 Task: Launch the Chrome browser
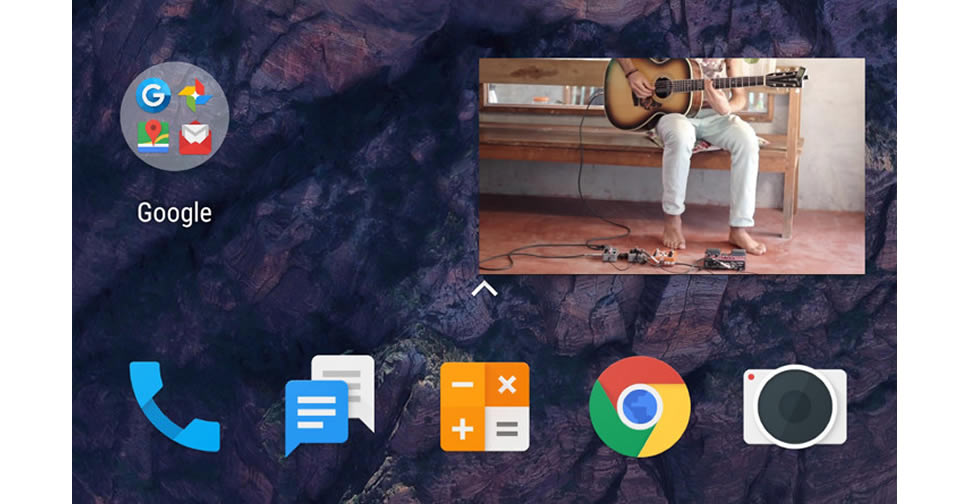(639, 406)
